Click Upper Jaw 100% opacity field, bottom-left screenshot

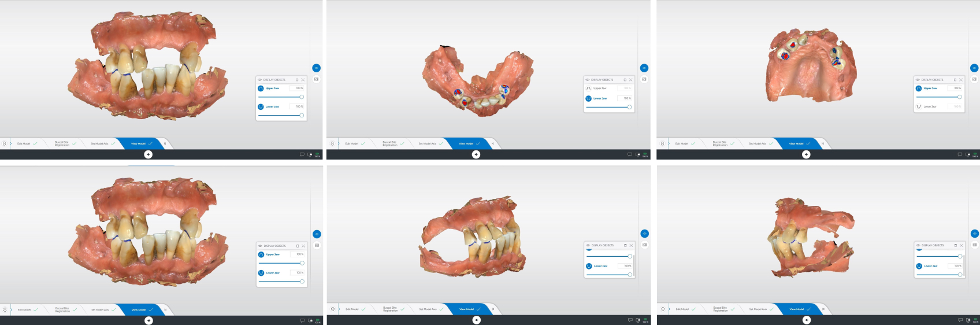click(298, 254)
